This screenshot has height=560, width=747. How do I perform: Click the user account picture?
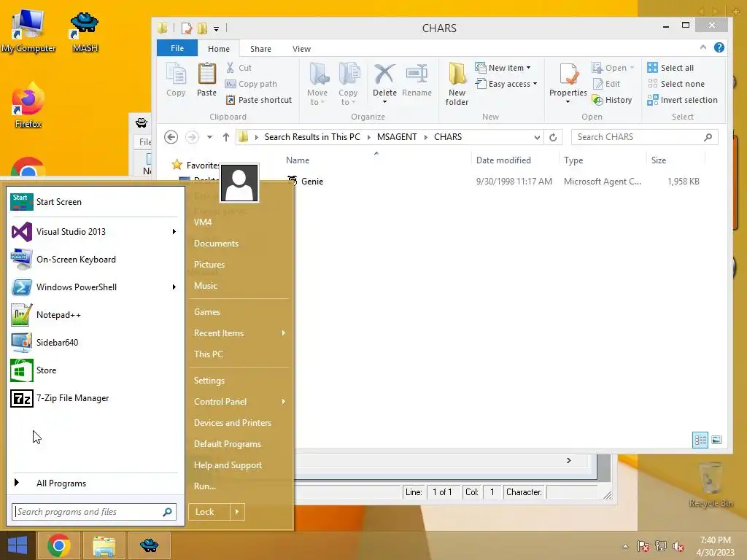239,183
